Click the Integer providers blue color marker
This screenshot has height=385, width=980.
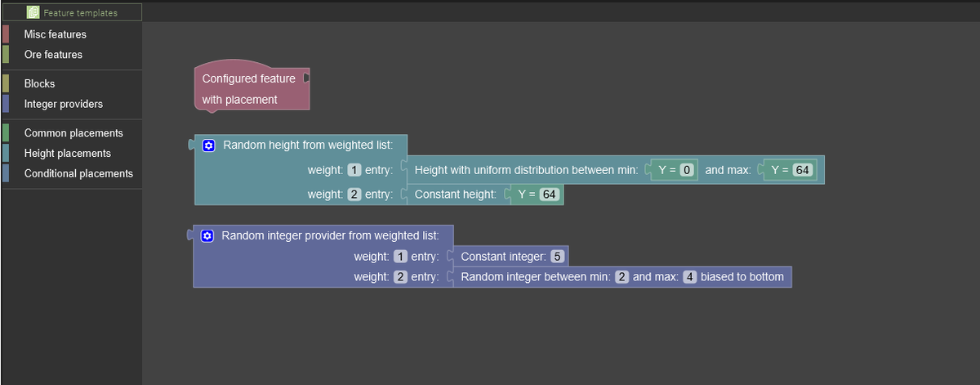(6, 104)
